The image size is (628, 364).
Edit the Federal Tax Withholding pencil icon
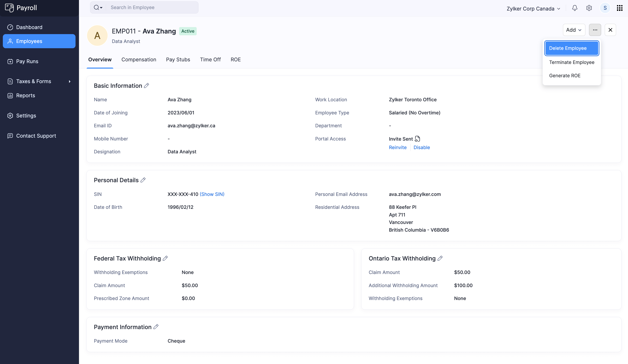[x=165, y=258]
